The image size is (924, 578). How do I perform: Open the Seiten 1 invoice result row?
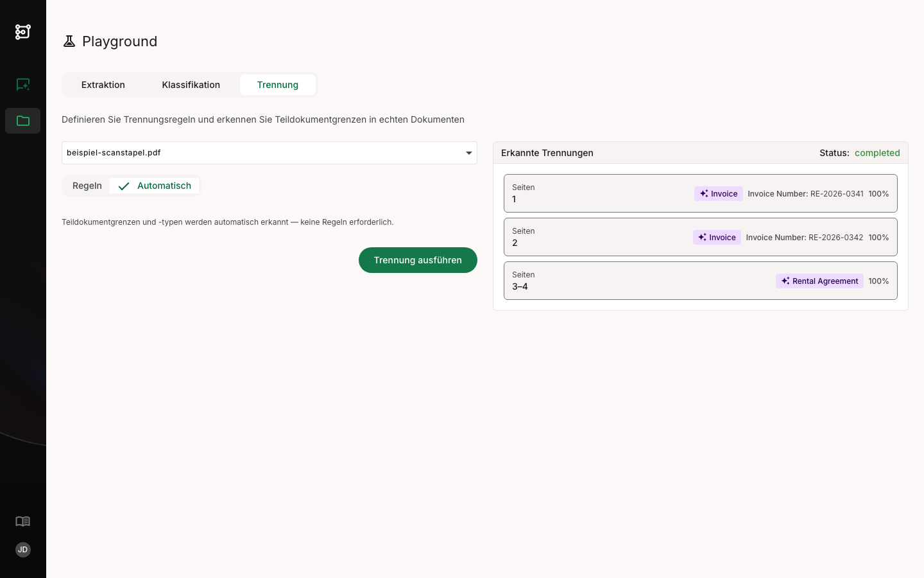[701, 193]
